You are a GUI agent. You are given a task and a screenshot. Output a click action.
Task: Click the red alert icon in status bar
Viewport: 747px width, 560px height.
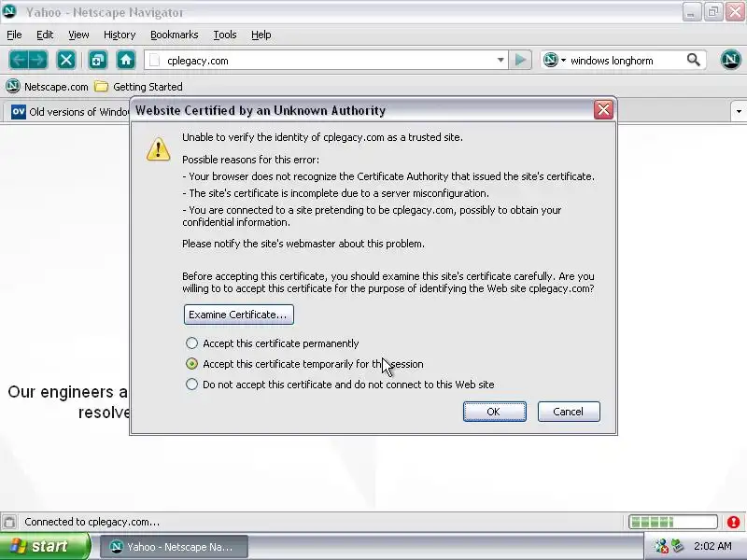click(734, 522)
